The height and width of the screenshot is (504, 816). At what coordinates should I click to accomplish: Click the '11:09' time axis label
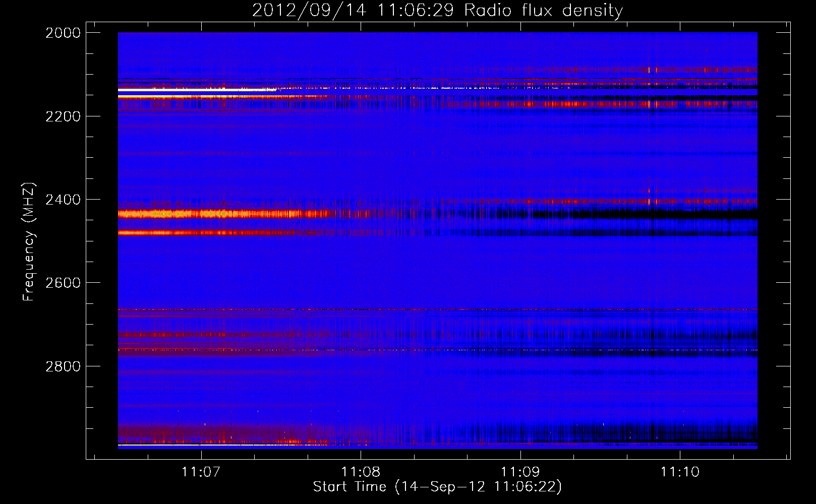(x=520, y=472)
